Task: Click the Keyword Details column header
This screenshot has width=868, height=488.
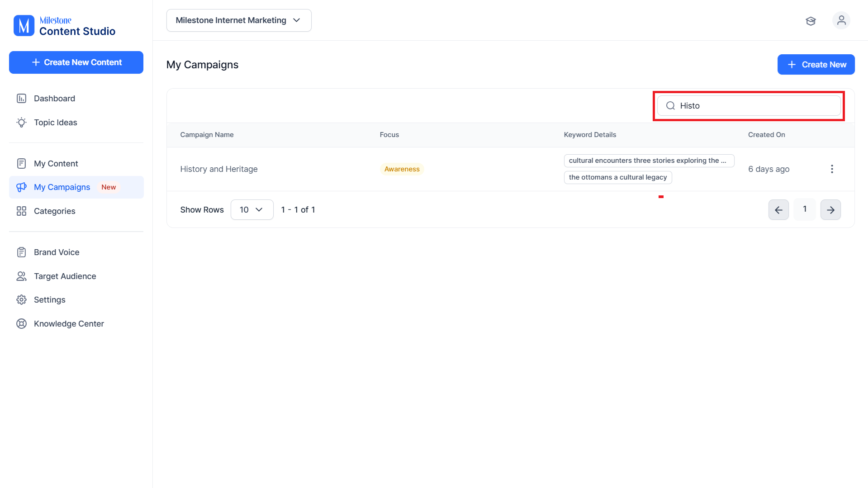Action: [590, 135]
